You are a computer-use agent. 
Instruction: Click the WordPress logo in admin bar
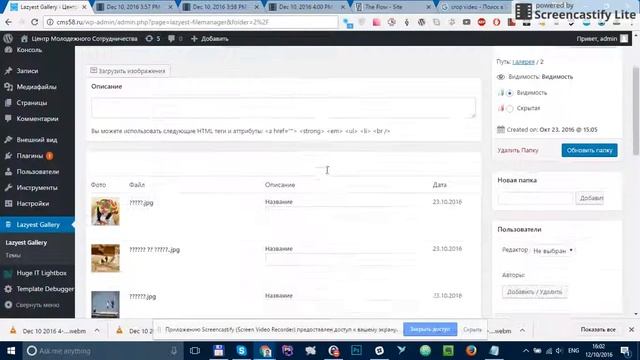8,39
